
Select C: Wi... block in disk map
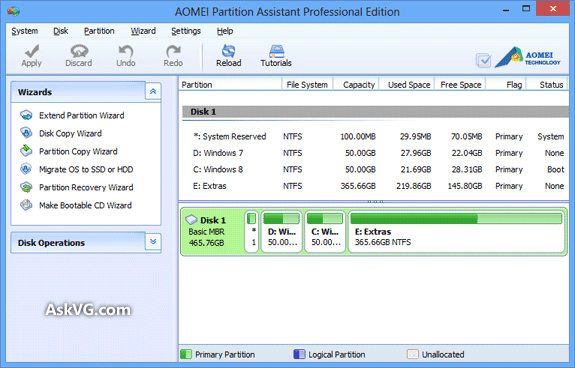[x=325, y=232]
